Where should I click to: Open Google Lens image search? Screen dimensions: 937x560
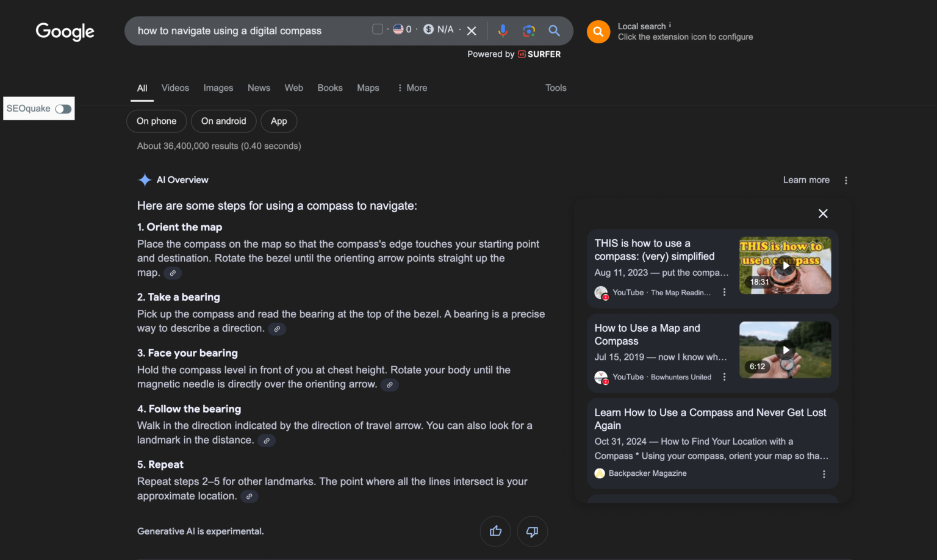point(528,31)
